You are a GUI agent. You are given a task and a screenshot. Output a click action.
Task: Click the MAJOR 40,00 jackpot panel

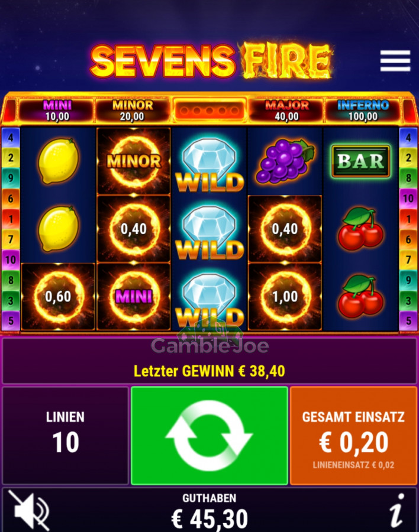coord(286,111)
